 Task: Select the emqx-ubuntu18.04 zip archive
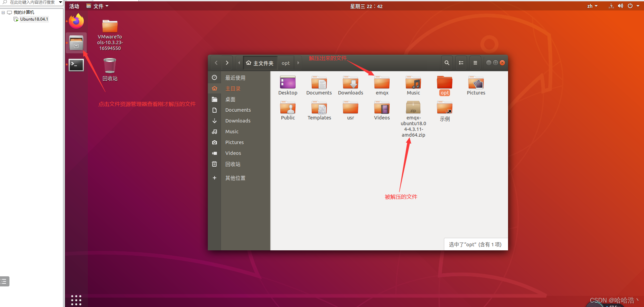click(413, 119)
